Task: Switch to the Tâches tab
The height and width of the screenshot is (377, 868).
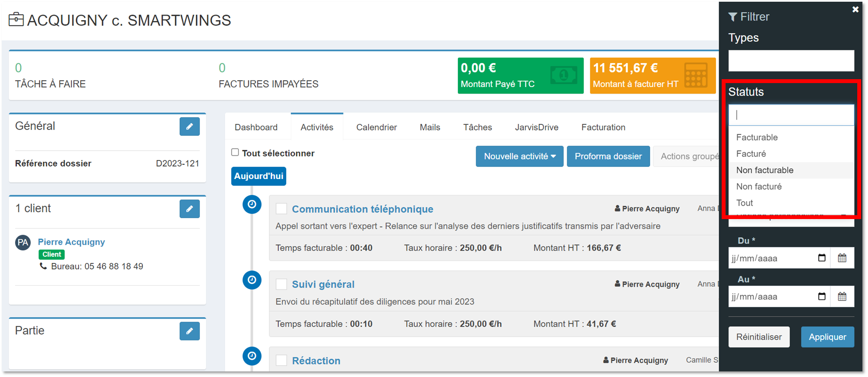Action: [477, 127]
